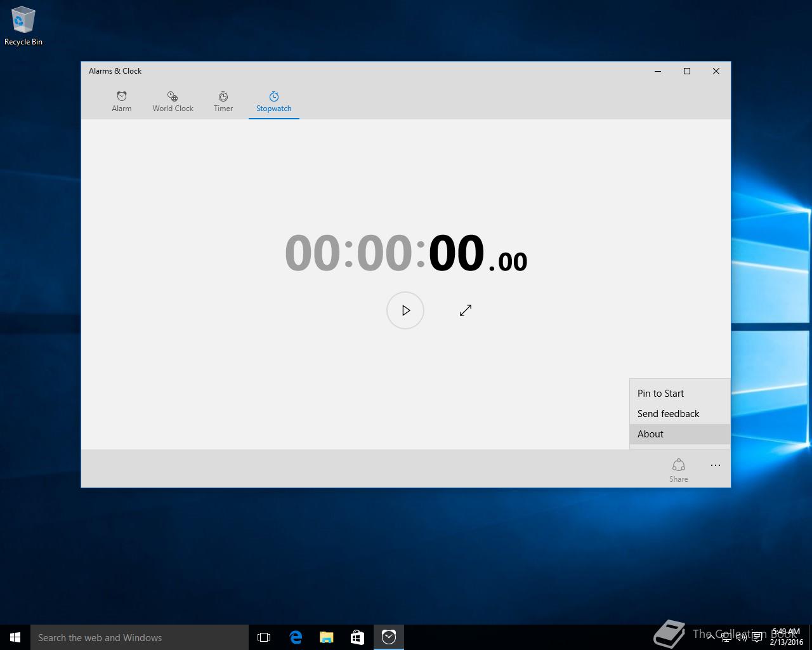The height and width of the screenshot is (650, 812).
Task: Choose Pin to Start from the menu
Action: (x=680, y=394)
